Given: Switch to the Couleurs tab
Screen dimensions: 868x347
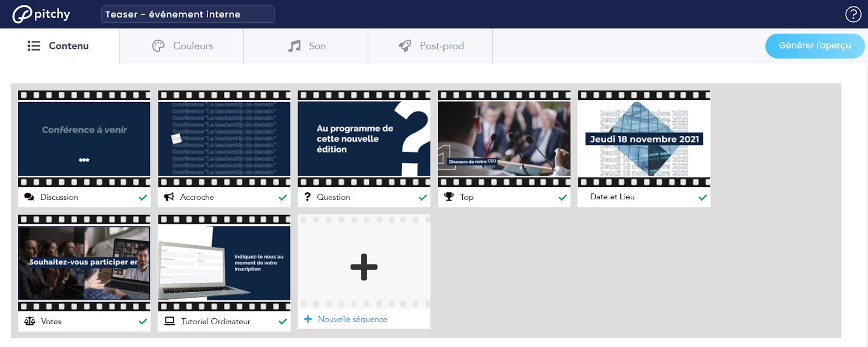Looking at the screenshot, I should click(x=181, y=46).
